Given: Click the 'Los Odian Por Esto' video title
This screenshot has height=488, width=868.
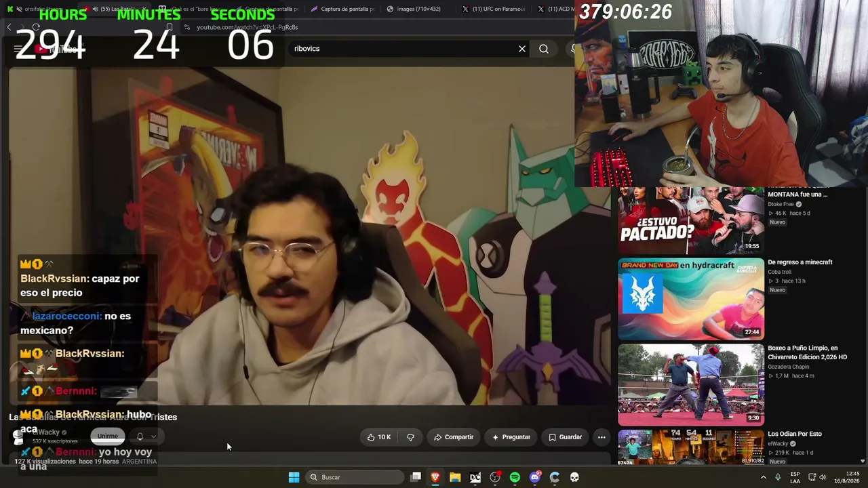Looking at the screenshot, I should pyautogui.click(x=795, y=434).
